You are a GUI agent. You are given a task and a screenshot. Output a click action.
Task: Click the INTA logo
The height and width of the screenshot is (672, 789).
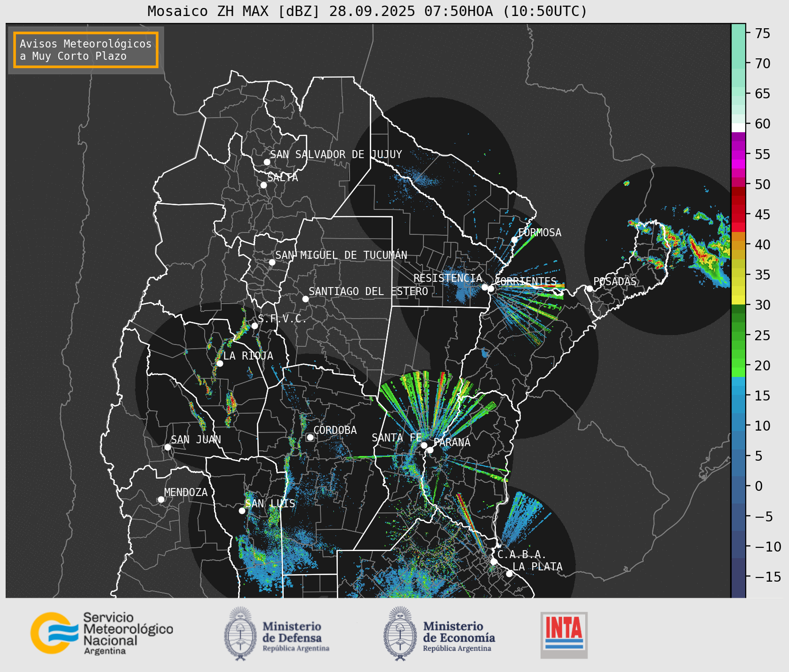coord(564,635)
